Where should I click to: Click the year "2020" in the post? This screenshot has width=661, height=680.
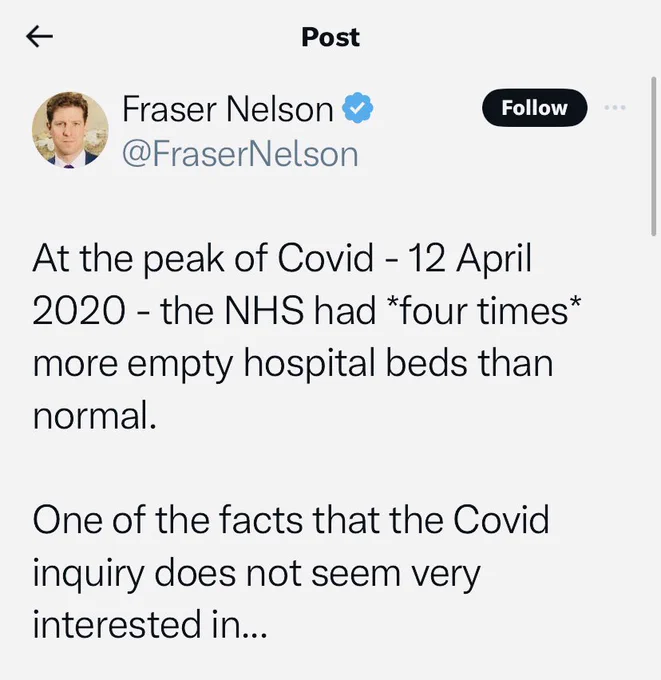point(79,311)
